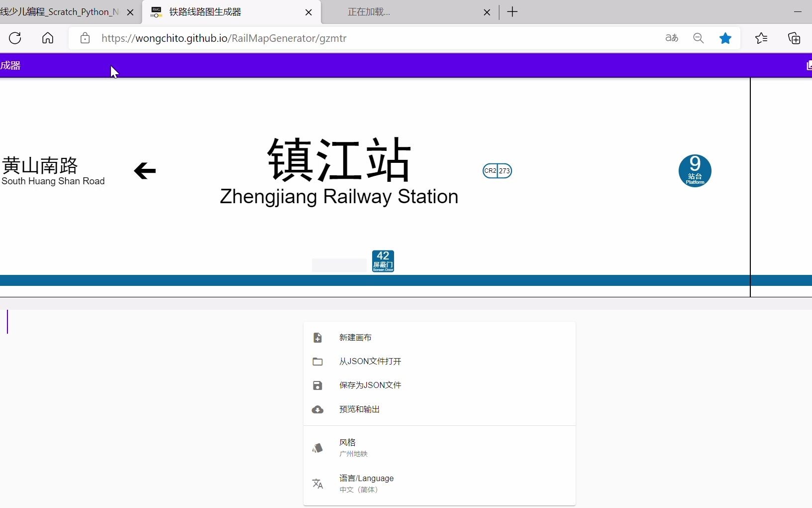
Task: Close the Scratch_Python tab
Action: [130, 12]
